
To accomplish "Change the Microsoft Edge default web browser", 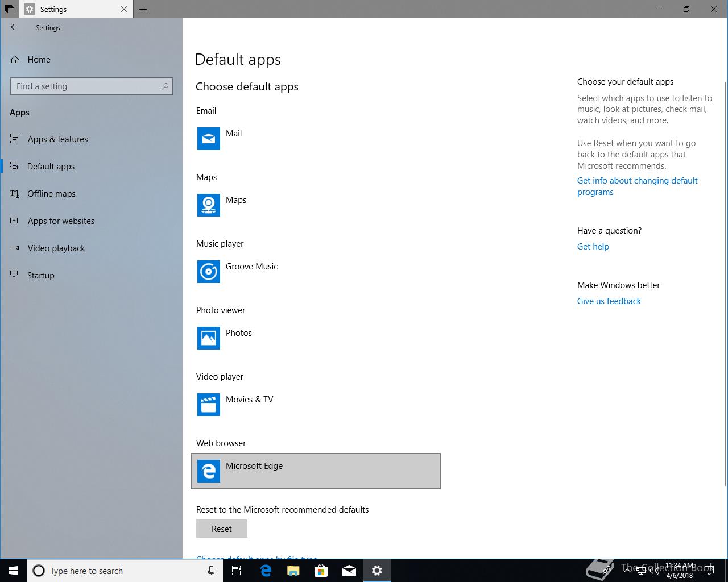I will point(316,471).
